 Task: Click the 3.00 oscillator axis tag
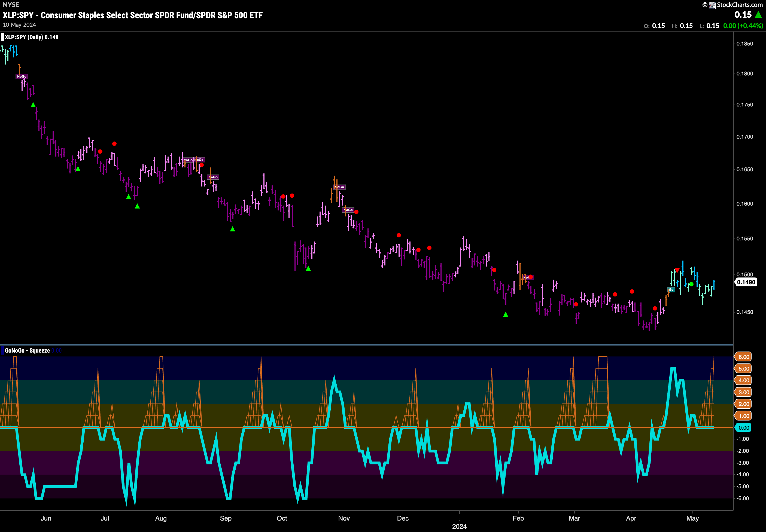pyautogui.click(x=743, y=392)
